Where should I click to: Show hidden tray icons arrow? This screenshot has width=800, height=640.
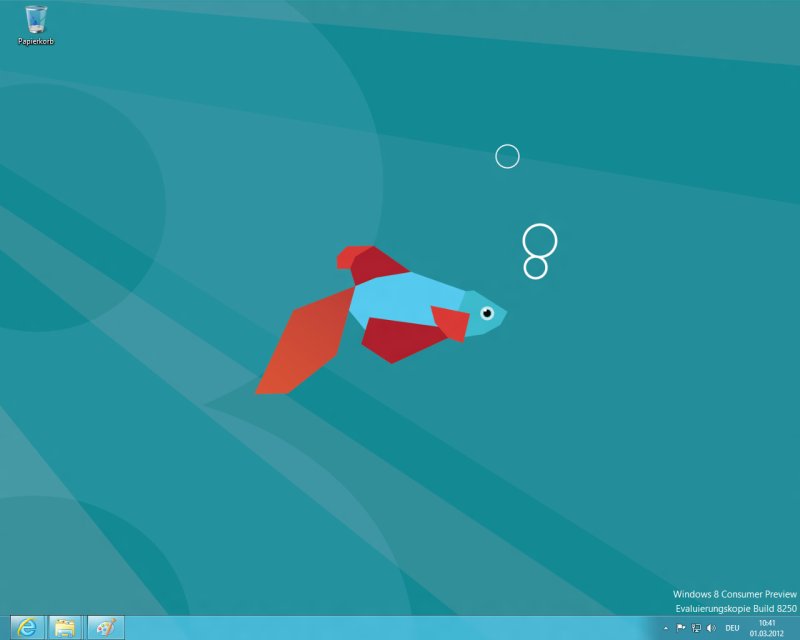[665, 628]
